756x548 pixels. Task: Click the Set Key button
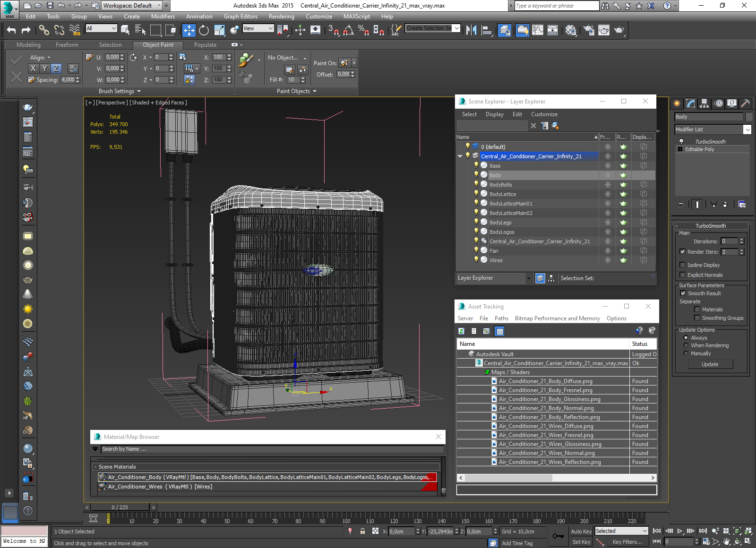click(x=581, y=542)
